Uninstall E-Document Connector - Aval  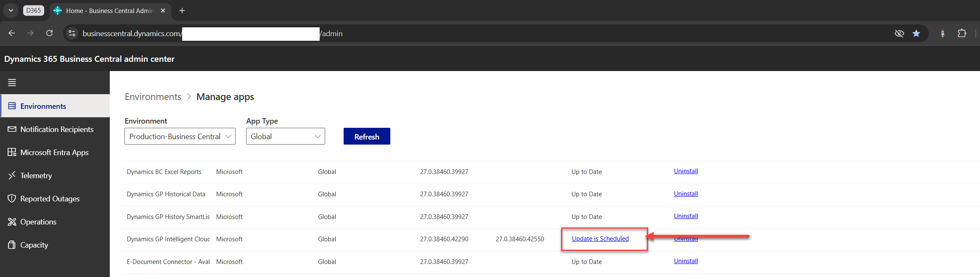[x=686, y=261]
